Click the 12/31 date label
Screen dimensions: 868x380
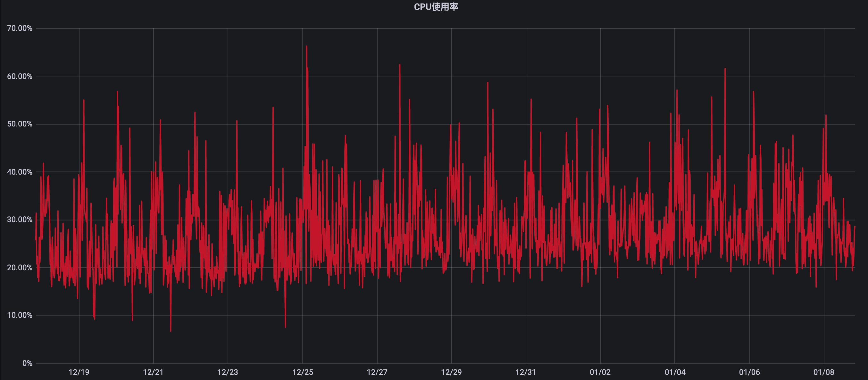tap(525, 372)
